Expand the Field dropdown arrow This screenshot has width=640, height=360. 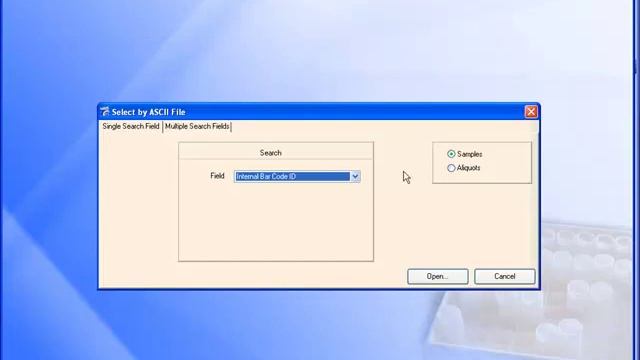tap(355, 176)
